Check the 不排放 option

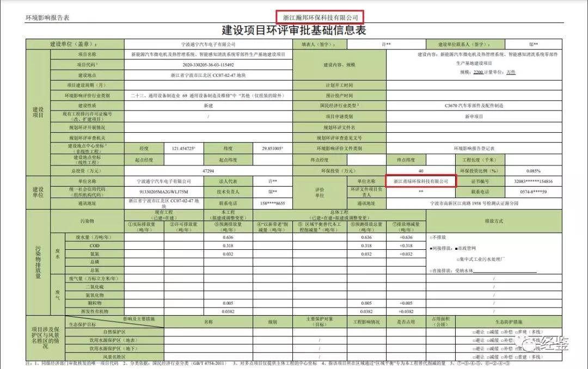(432, 238)
